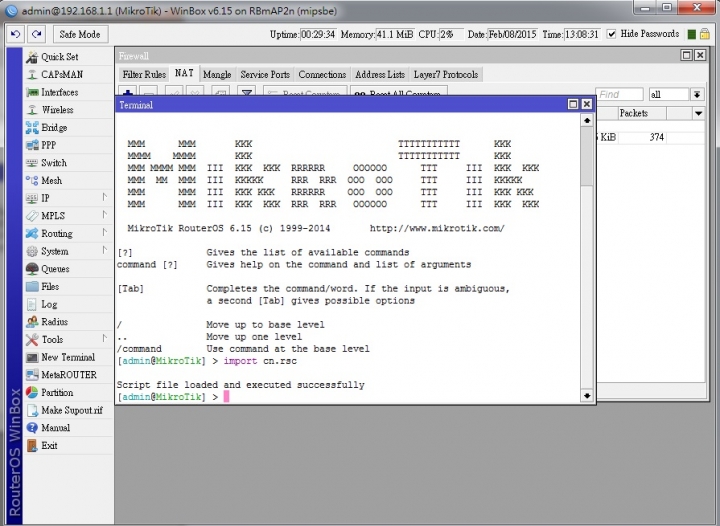Expand the IP submenu
This screenshot has width=720, height=526.
(105, 197)
